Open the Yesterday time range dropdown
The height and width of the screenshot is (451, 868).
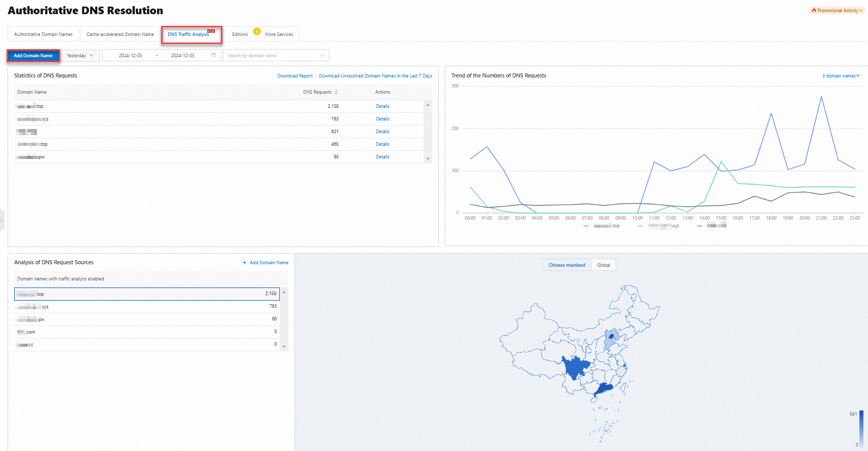tap(80, 56)
